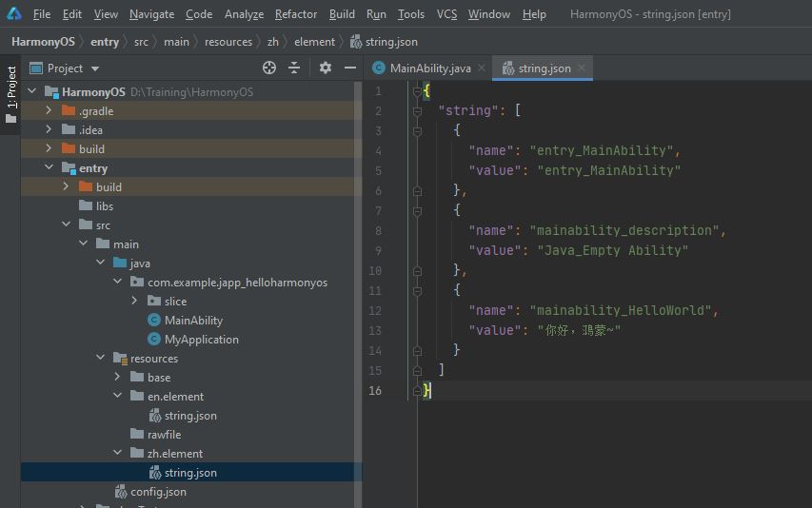Open the Code menu
812x508 pixels.
coord(199,14)
